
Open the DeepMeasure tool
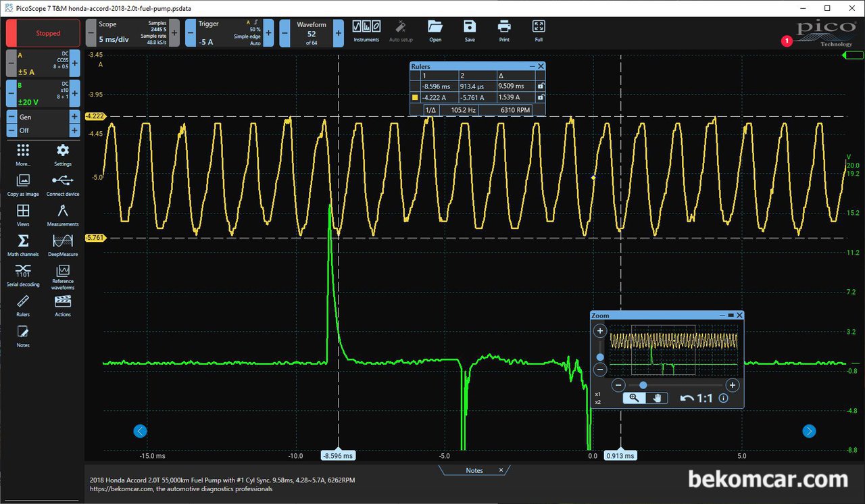[63, 245]
